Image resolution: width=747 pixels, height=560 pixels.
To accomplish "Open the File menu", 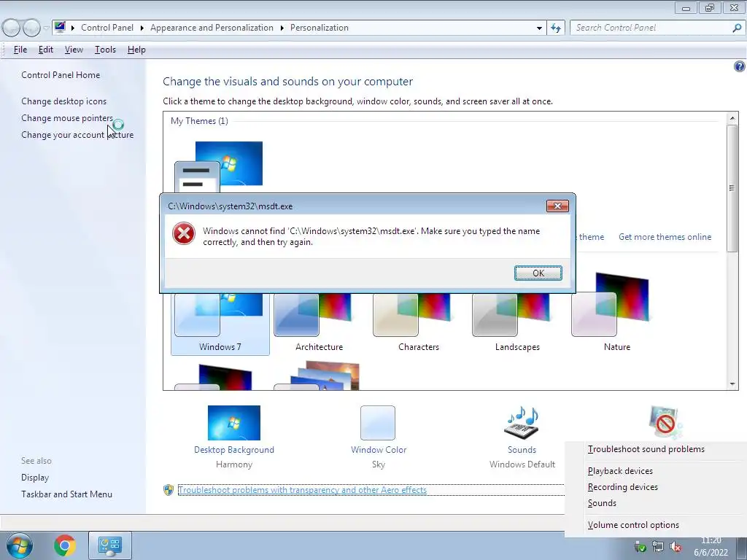I will click(20, 50).
